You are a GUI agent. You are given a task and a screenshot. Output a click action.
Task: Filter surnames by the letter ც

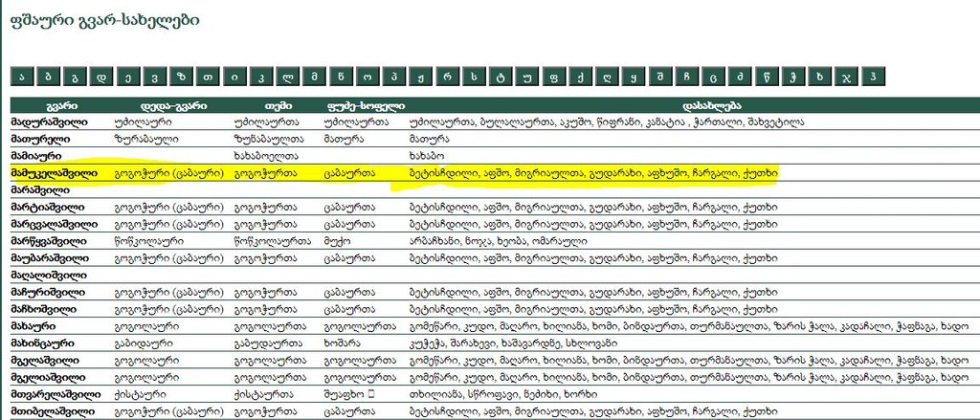714,77
